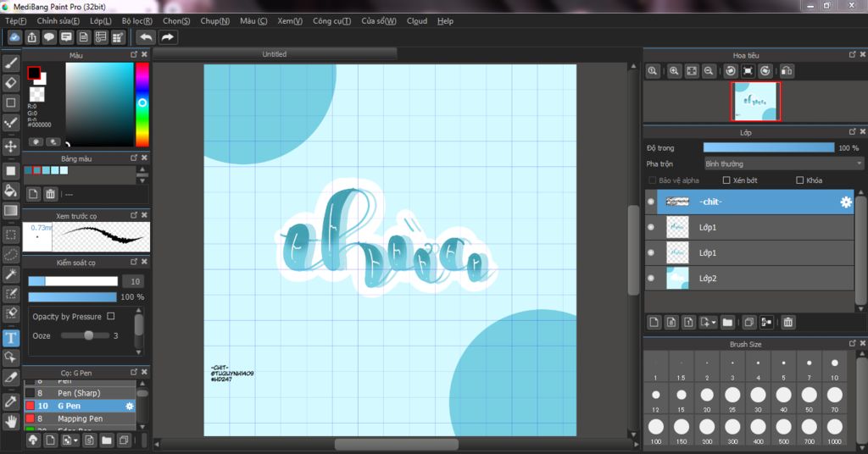The width and height of the screenshot is (868, 454).
Task: Toggle visibility of Lớp2 layer
Action: click(x=651, y=278)
